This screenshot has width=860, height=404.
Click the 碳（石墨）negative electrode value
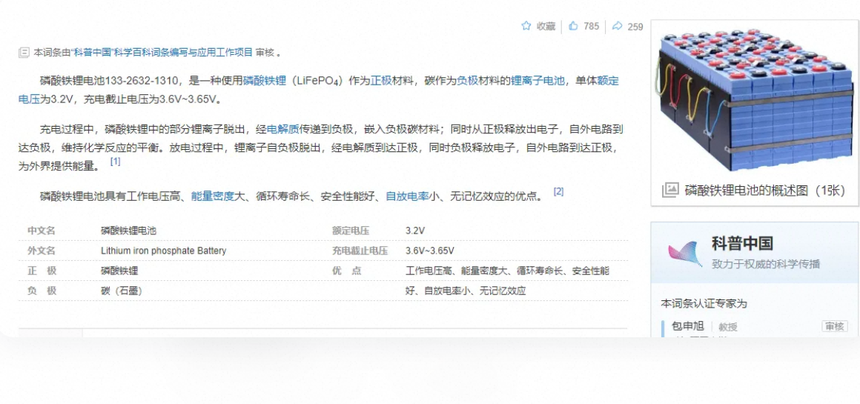121,291
